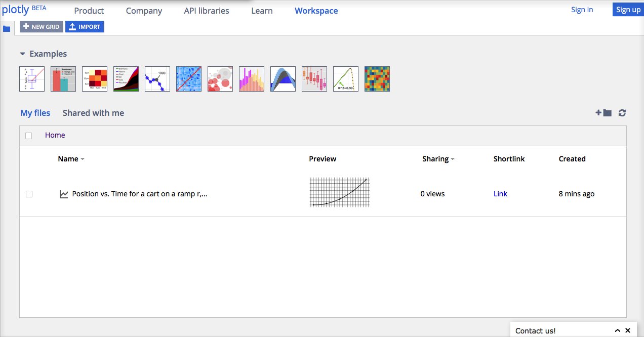Refresh the file list
Viewport: 644px width, 337px height.
[622, 113]
